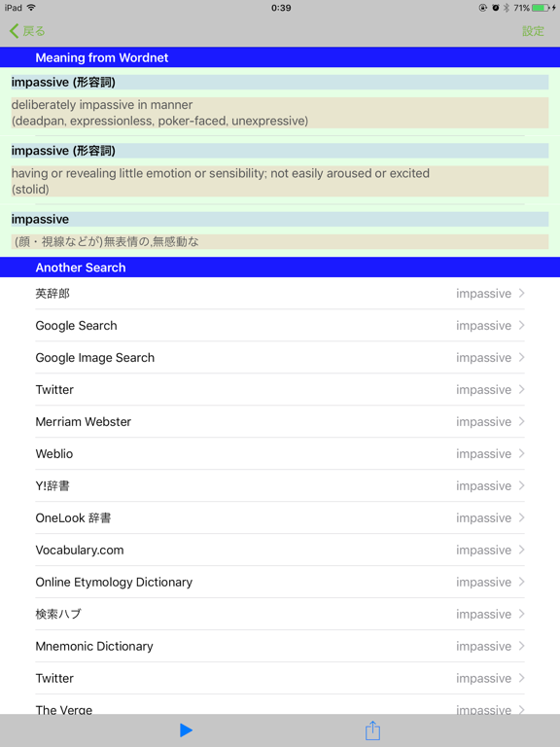
Task: Tap the back chevron icon
Action: 14,31
